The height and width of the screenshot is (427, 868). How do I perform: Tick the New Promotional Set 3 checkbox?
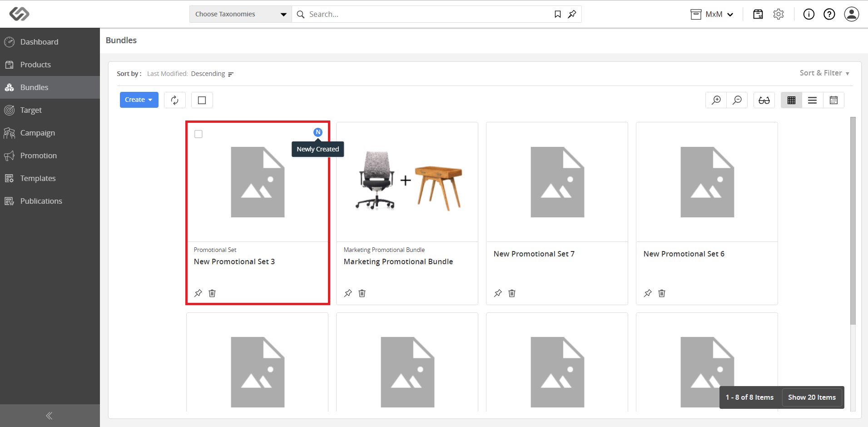pos(198,134)
